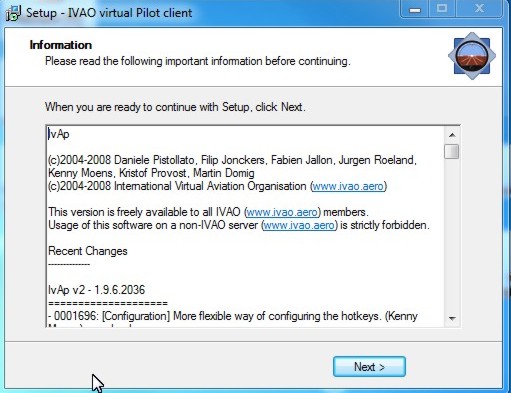The width and height of the screenshot is (511, 393).
Task: Open www.ivao.aero link before 'members'
Action: point(282,212)
